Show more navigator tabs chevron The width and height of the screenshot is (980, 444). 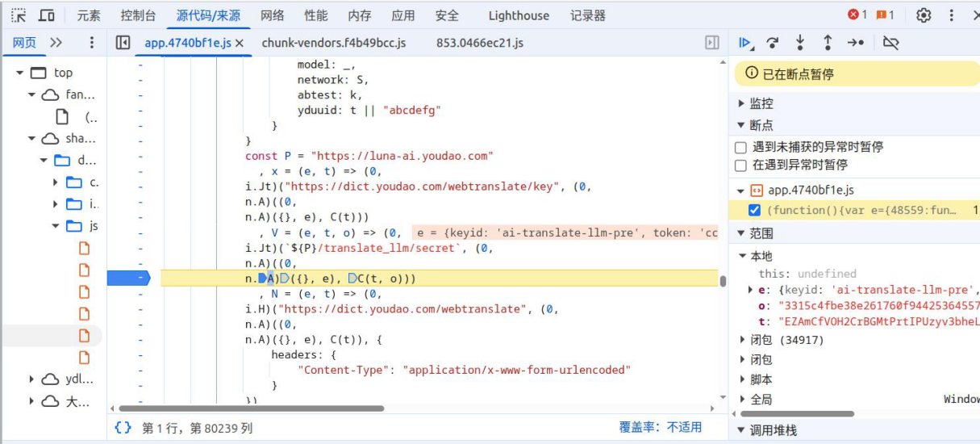point(56,43)
